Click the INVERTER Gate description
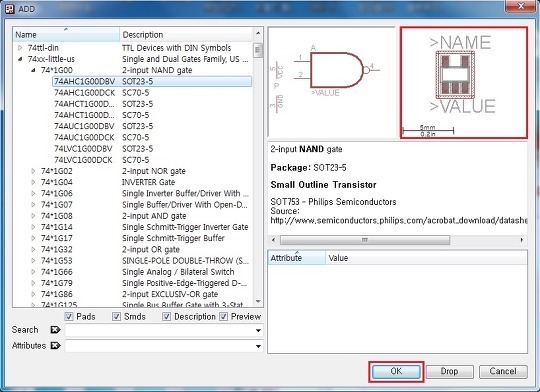The height and width of the screenshot is (392, 540). point(148,182)
